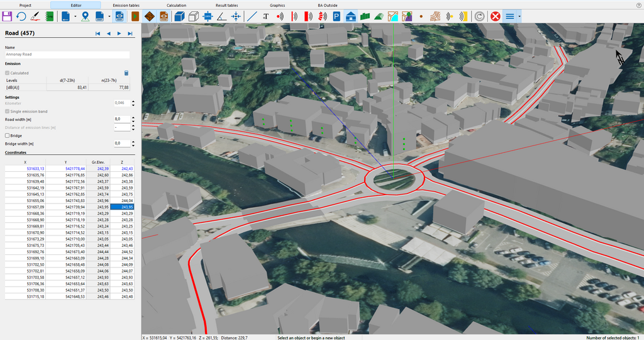This screenshot has width=644, height=340.
Task: Select the parking lot source tool
Action: click(336, 16)
